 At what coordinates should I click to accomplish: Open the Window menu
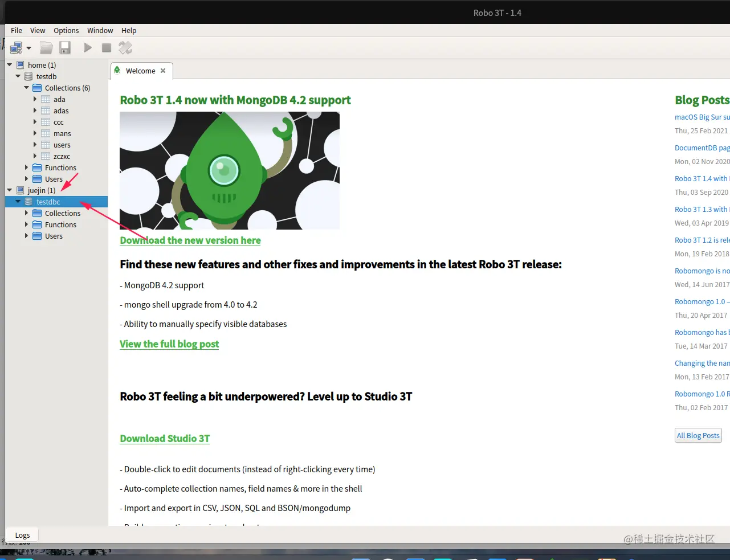point(100,31)
